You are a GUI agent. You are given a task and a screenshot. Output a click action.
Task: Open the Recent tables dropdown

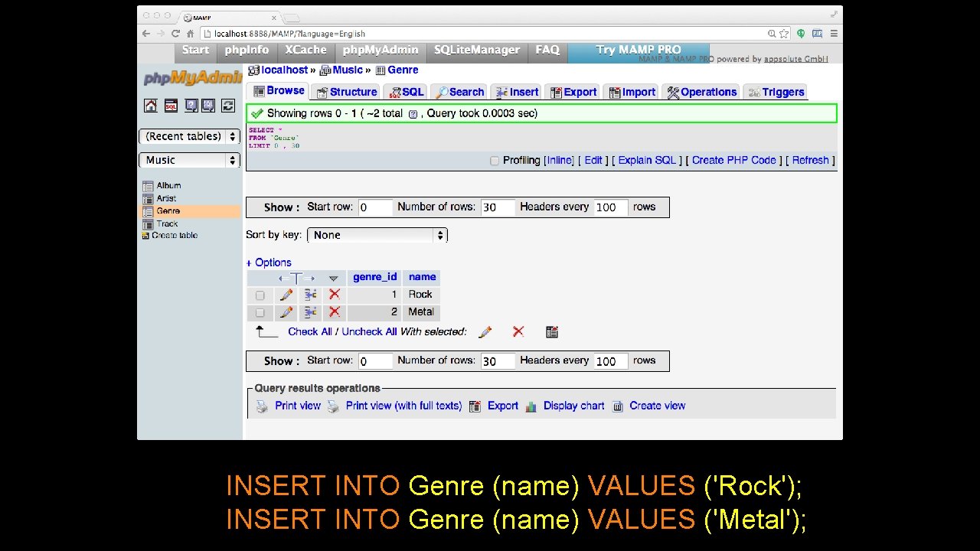click(189, 136)
